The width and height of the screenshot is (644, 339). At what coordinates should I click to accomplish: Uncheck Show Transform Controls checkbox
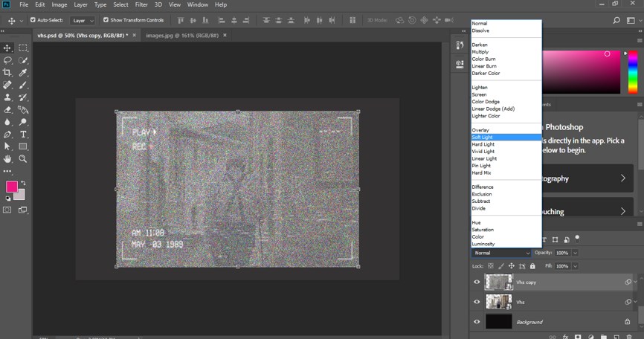click(105, 20)
